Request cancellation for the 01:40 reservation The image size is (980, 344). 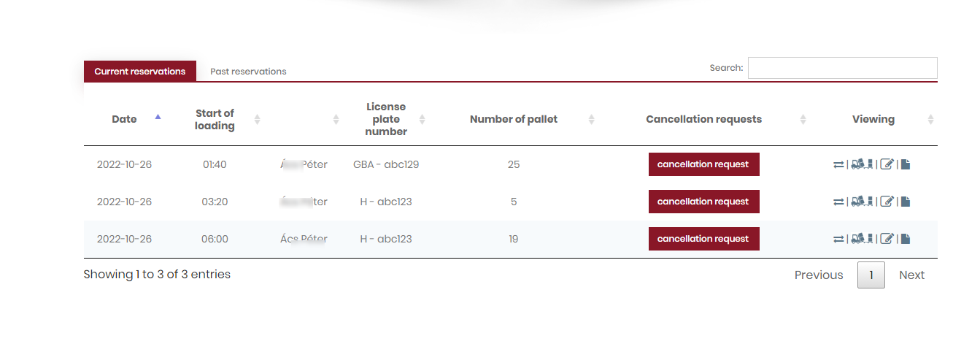click(703, 164)
